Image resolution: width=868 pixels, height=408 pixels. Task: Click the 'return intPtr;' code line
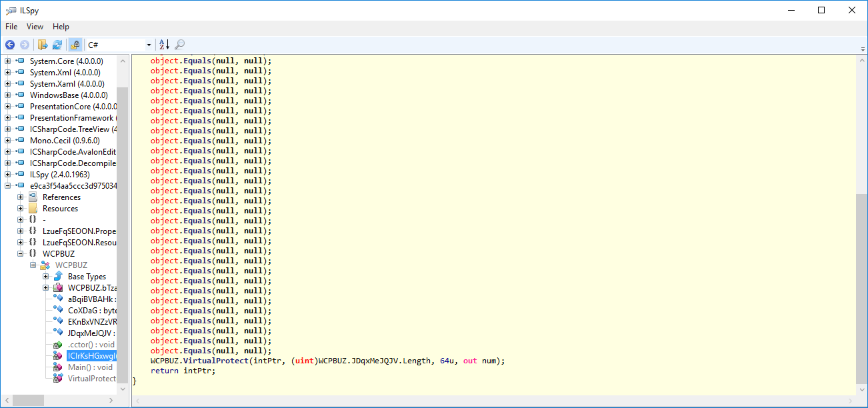(183, 371)
